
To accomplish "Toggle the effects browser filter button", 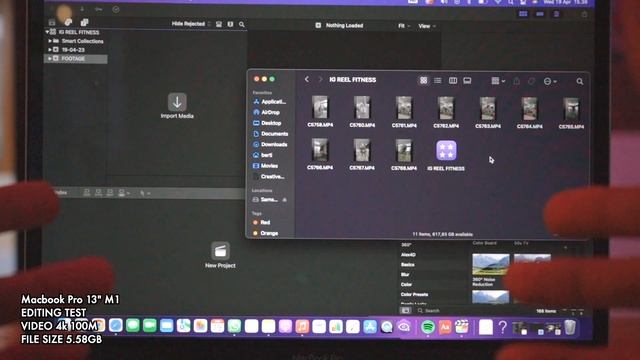I will pyautogui.click(x=406, y=311).
